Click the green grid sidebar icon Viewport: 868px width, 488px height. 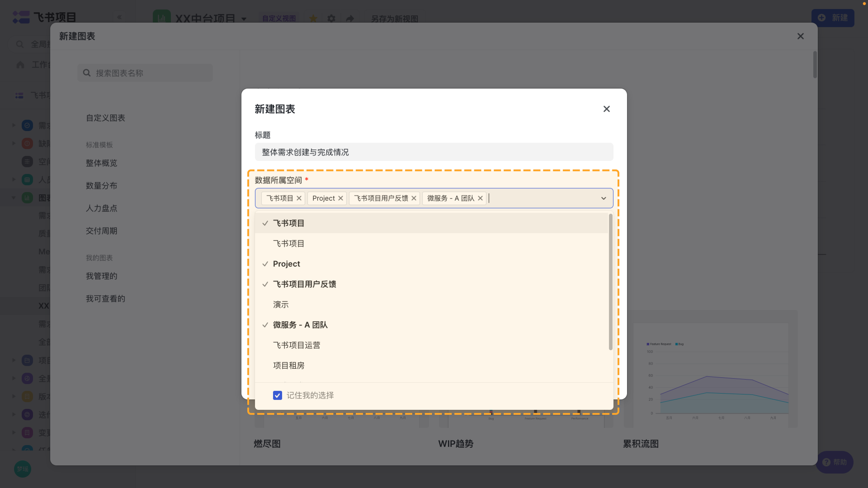click(27, 180)
